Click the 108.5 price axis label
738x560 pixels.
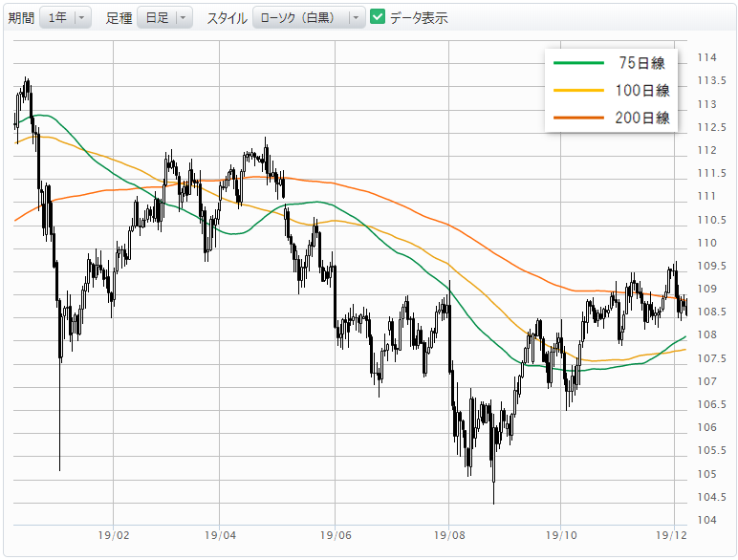pos(711,312)
